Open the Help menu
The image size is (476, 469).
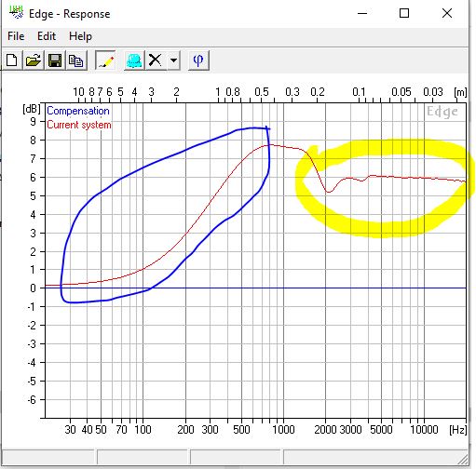coord(80,36)
